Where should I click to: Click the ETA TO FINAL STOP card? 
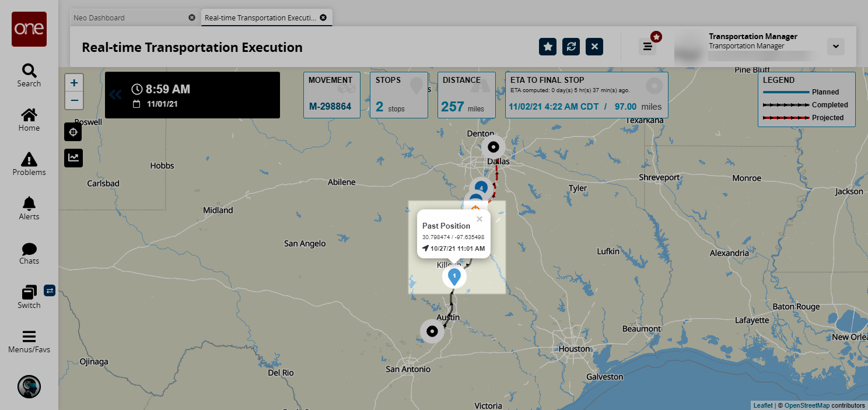(x=586, y=95)
